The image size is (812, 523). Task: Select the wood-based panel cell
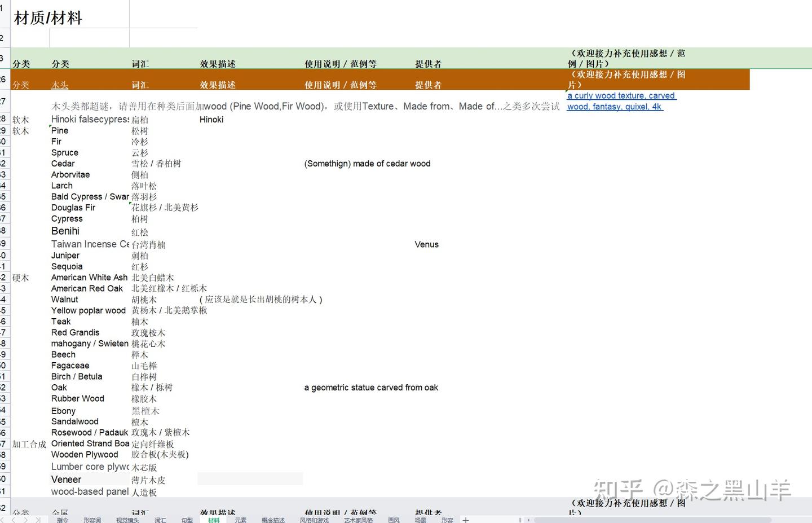pos(90,491)
